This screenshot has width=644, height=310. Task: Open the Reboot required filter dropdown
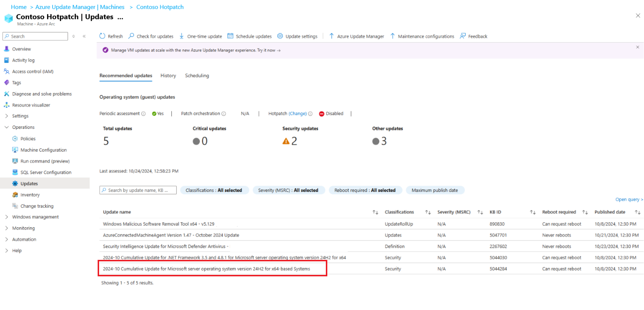365,190
